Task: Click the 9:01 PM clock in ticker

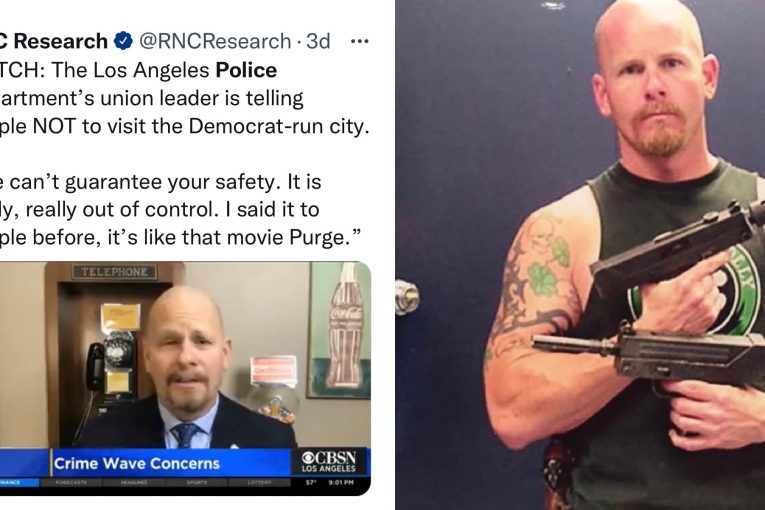Action: click(x=341, y=483)
